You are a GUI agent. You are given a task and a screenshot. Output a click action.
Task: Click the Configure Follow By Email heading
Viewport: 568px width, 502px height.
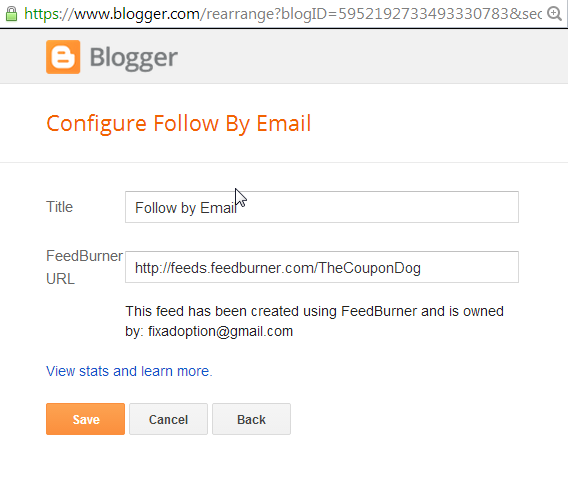[179, 124]
